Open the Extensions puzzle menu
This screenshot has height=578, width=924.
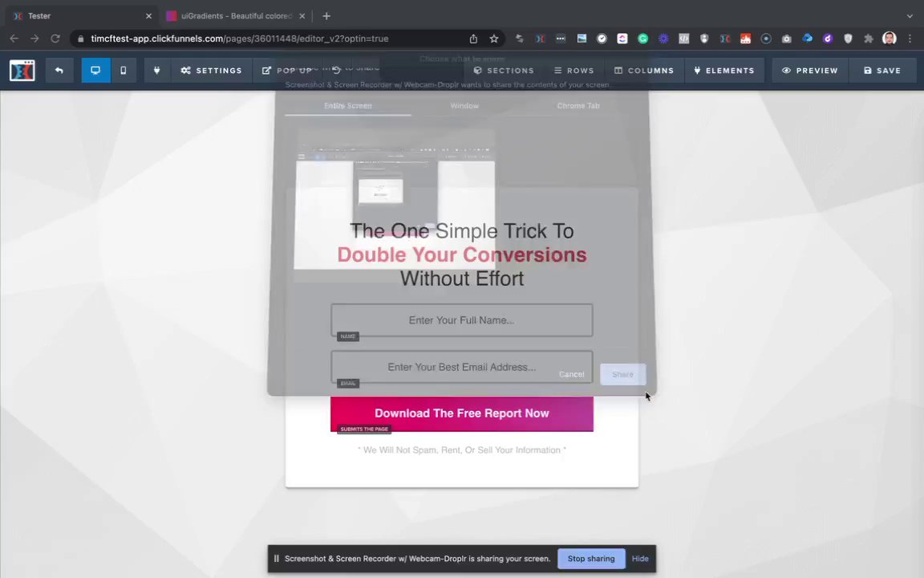[x=869, y=39]
